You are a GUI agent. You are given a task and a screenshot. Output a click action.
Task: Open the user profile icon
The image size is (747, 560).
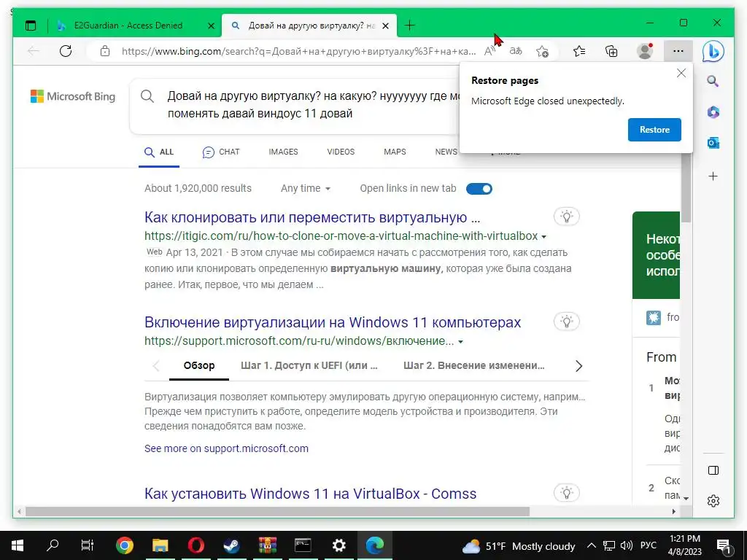click(645, 51)
